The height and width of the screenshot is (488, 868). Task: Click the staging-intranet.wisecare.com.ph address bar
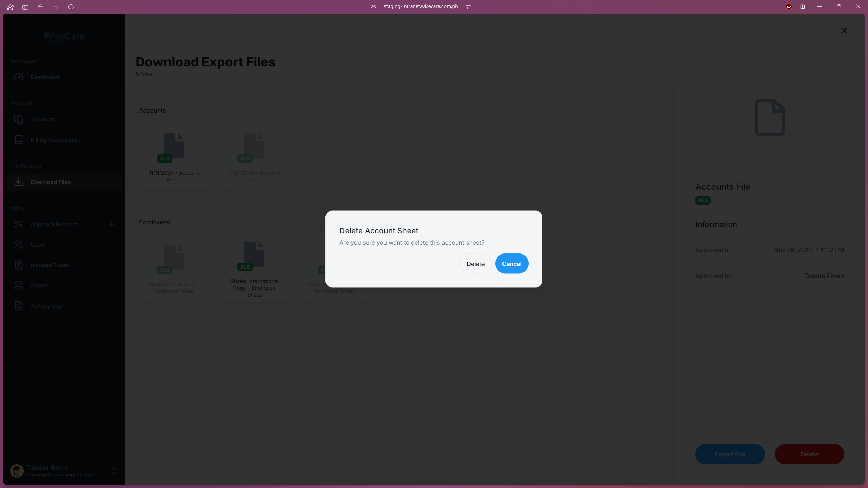coord(420,6)
